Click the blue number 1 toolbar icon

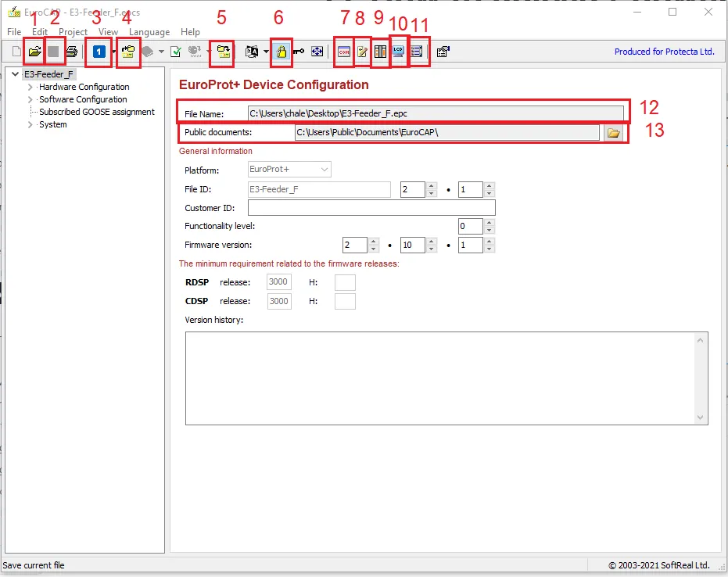coord(99,52)
